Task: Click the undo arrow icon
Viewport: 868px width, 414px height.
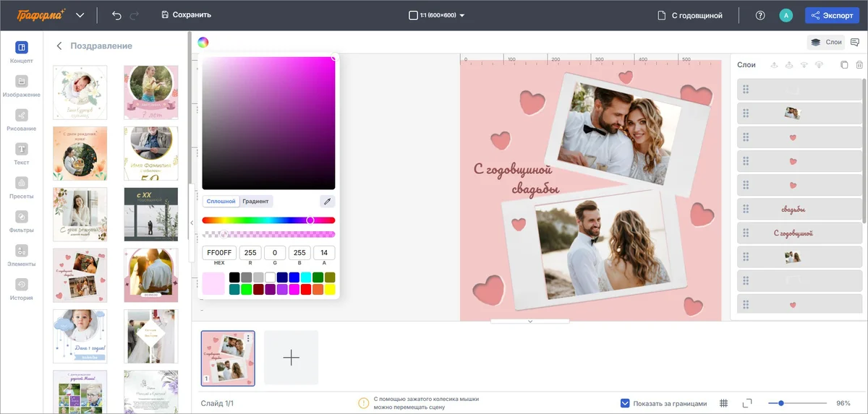Action: coord(116,15)
